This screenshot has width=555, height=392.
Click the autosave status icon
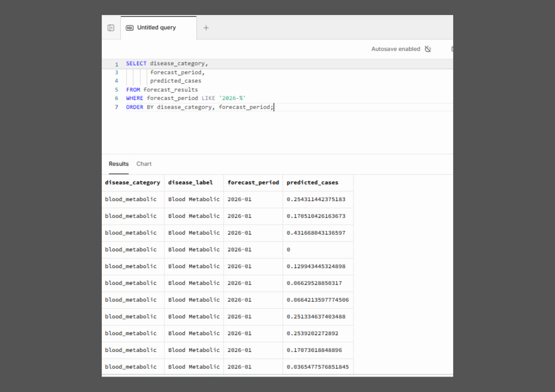tap(428, 49)
